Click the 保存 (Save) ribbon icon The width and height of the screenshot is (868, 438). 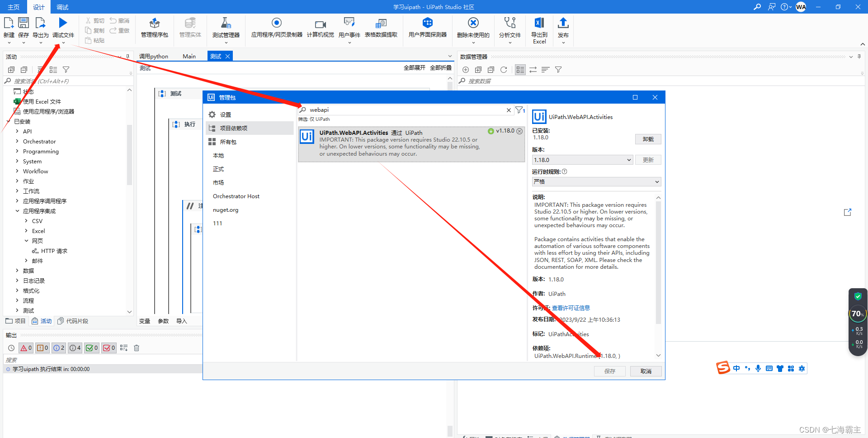(x=24, y=24)
